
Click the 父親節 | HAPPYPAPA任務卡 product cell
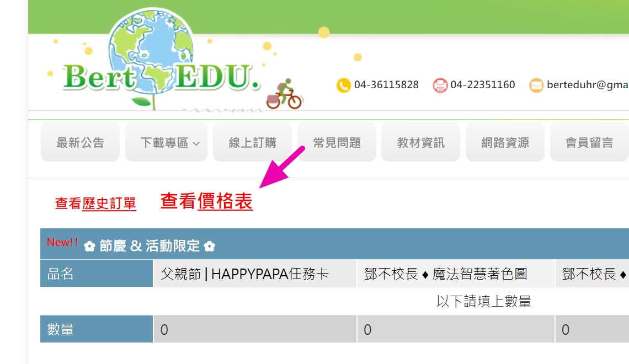coord(255,274)
